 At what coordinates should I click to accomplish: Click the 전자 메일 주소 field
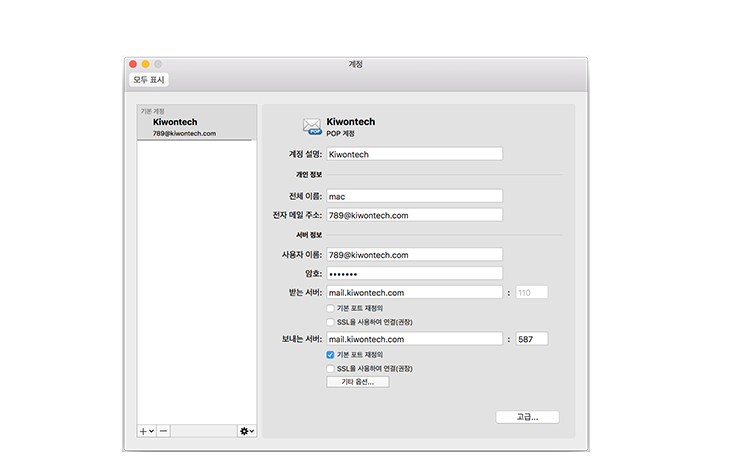(x=413, y=214)
